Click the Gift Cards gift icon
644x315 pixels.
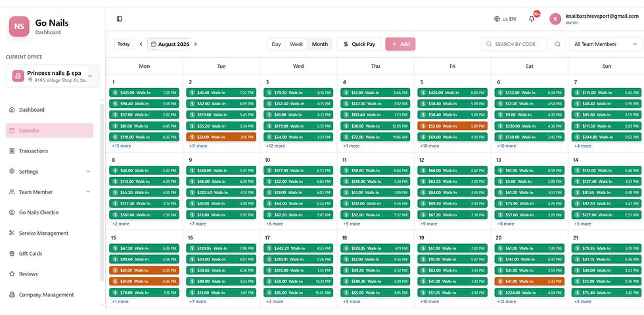12,254
